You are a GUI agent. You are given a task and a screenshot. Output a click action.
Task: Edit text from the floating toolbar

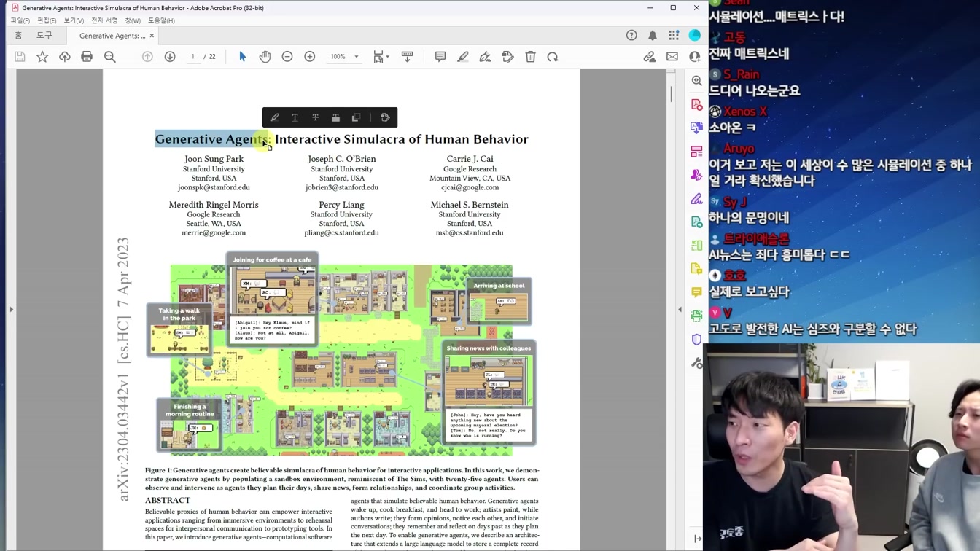point(385,117)
